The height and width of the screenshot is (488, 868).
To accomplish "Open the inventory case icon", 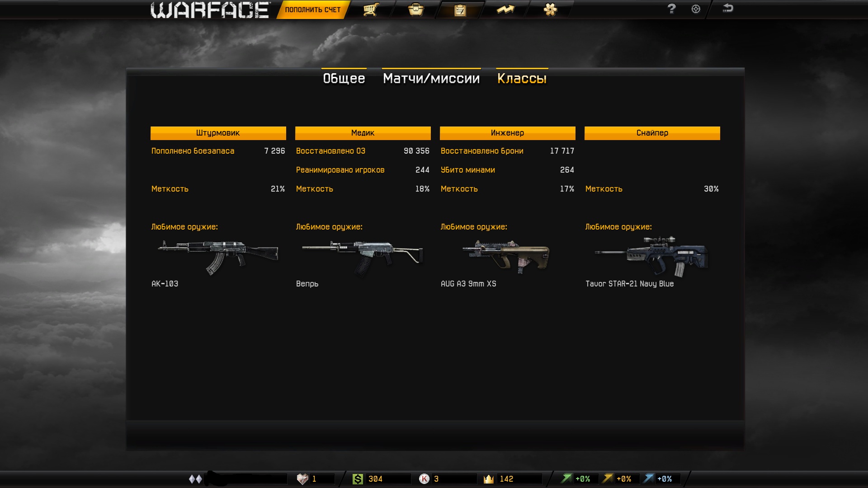I will [x=415, y=9].
